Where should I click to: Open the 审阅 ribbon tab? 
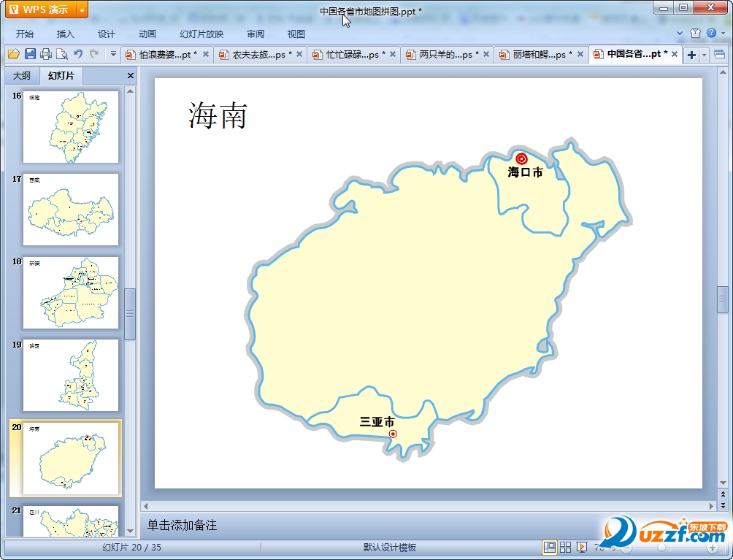pos(256,34)
